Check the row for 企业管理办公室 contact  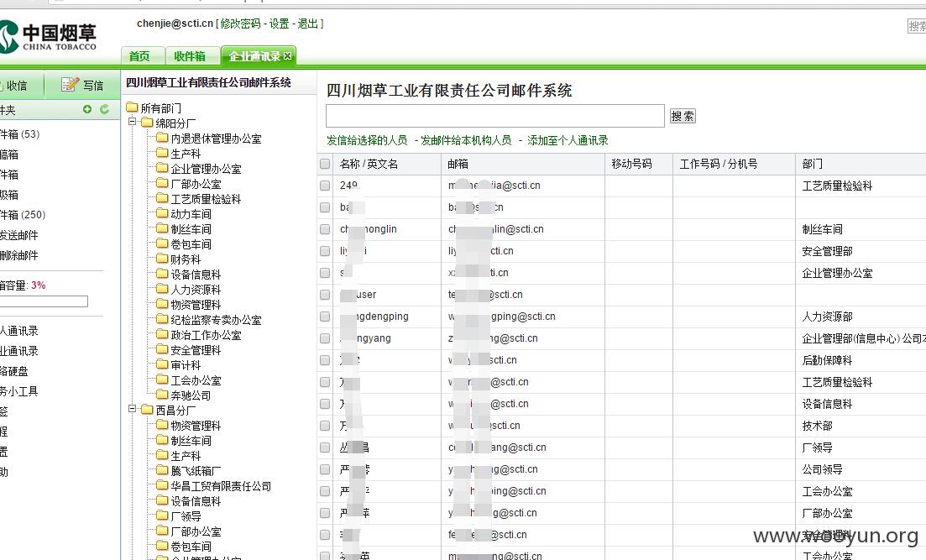pyautogui.click(x=325, y=273)
